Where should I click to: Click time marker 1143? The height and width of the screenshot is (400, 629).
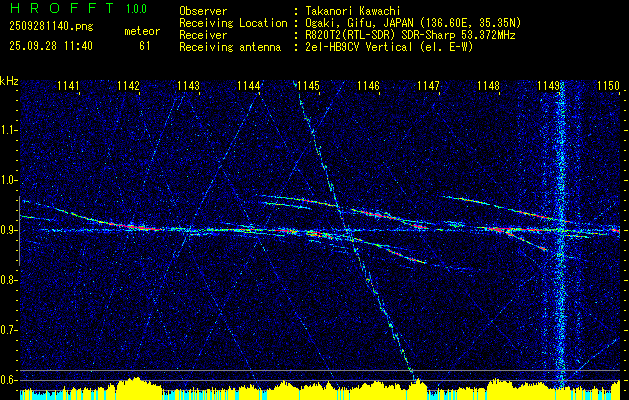(189, 86)
